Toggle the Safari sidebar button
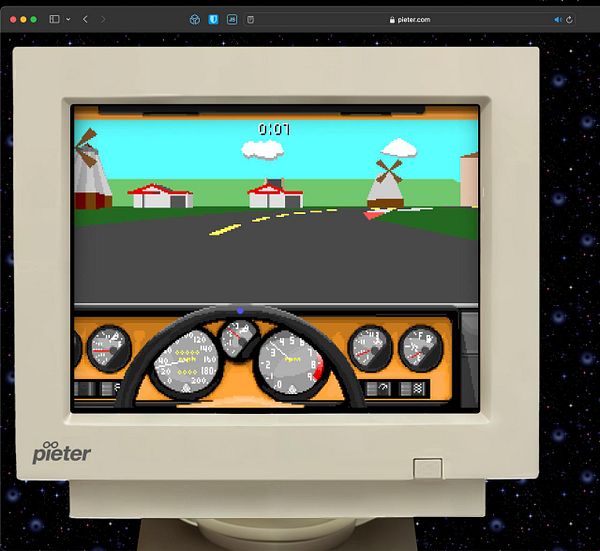Viewport: 600px width, 551px height. 54,19
